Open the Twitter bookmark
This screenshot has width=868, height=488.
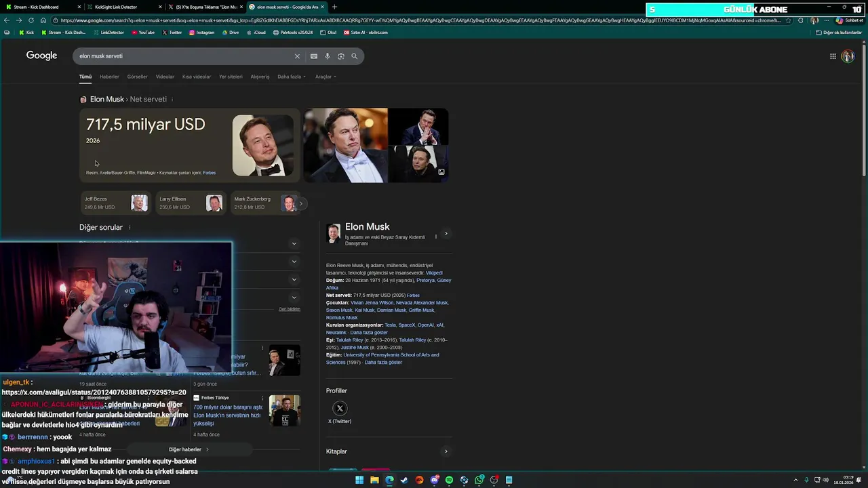pyautogui.click(x=172, y=33)
